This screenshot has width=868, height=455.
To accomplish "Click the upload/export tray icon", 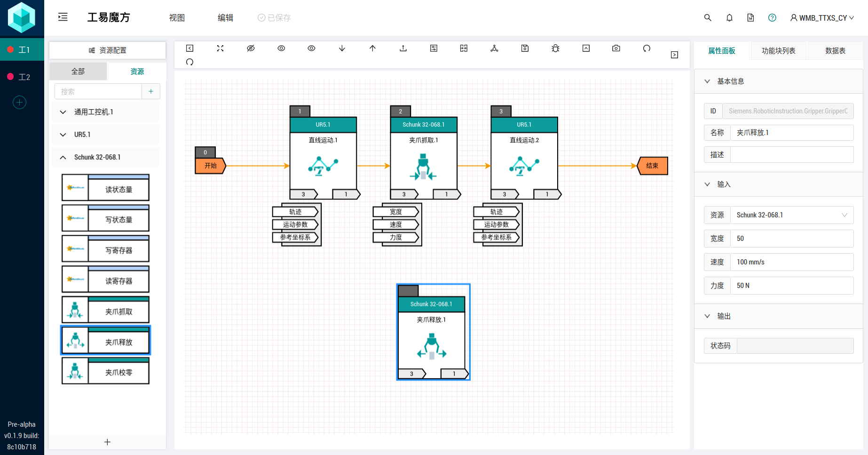I will (403, 48).
